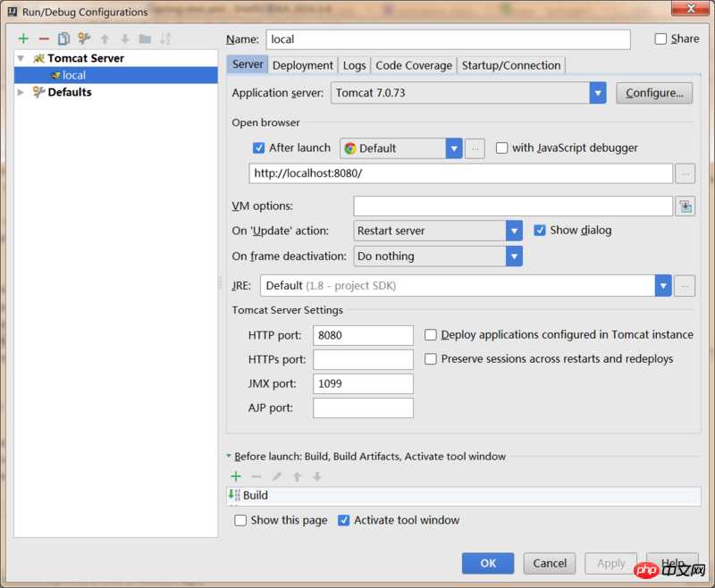Viewport: 715px width, 588px height.
Task: Move configuration down in the list
Action: (x=125, y=38)
